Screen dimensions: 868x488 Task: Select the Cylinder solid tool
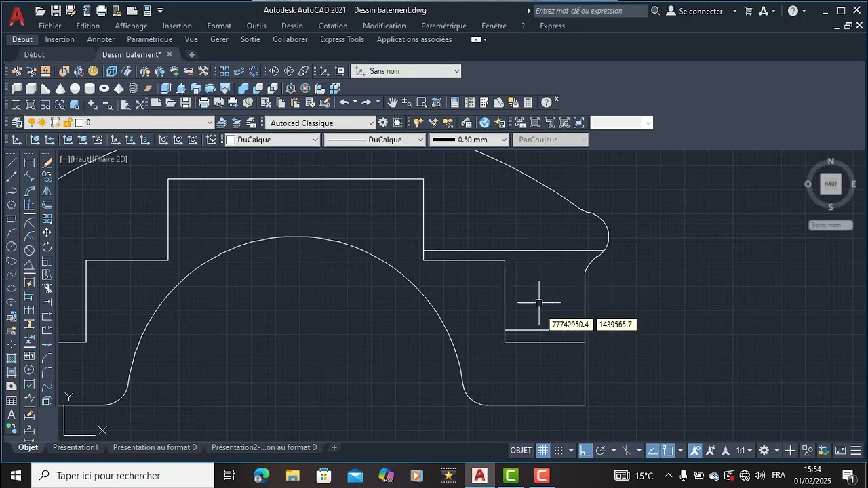click(89, 89)
